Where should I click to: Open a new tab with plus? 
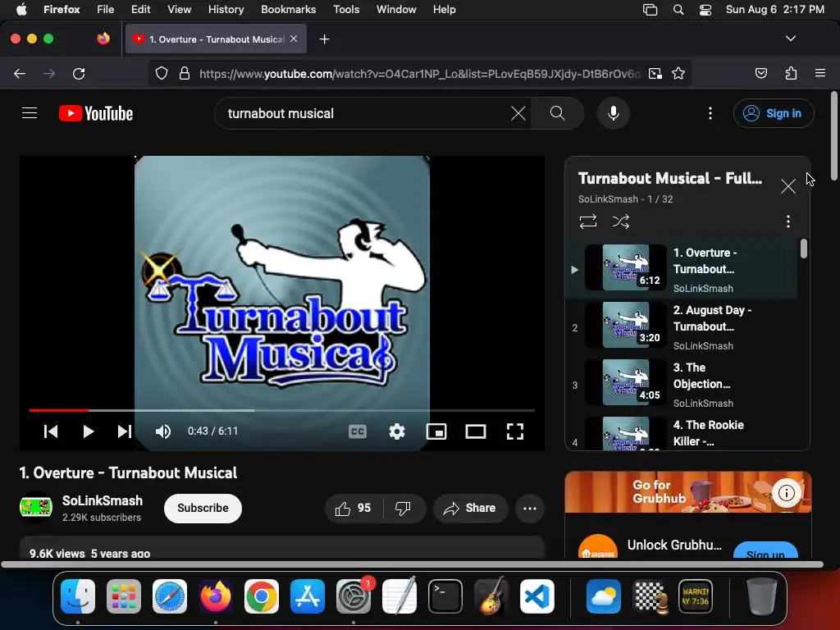tap(324, 39)
